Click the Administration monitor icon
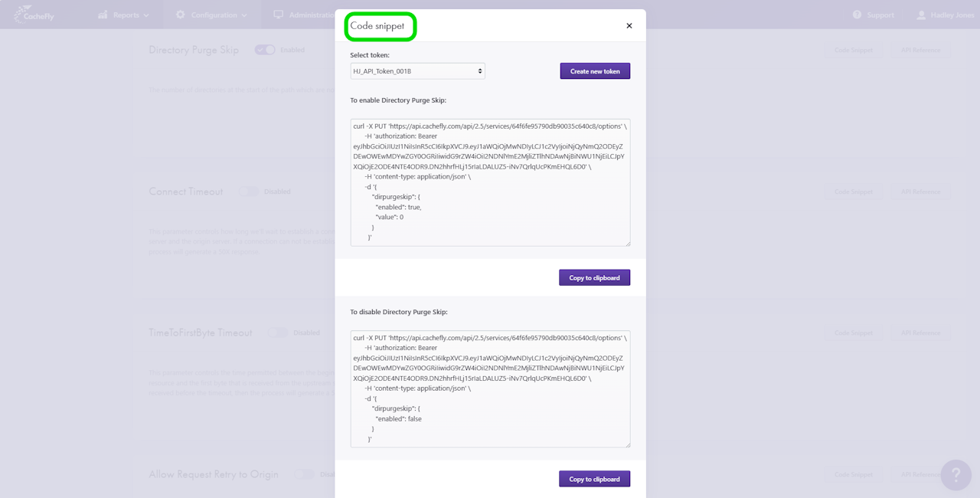Image resolution: width=980 pixels, height=498 pixels. (x=278, y=15)
